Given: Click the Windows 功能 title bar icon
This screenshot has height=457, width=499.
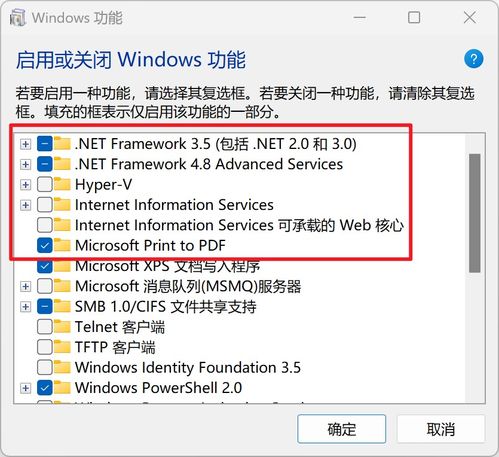Looking at the screenshot, I should pos(17,17).
